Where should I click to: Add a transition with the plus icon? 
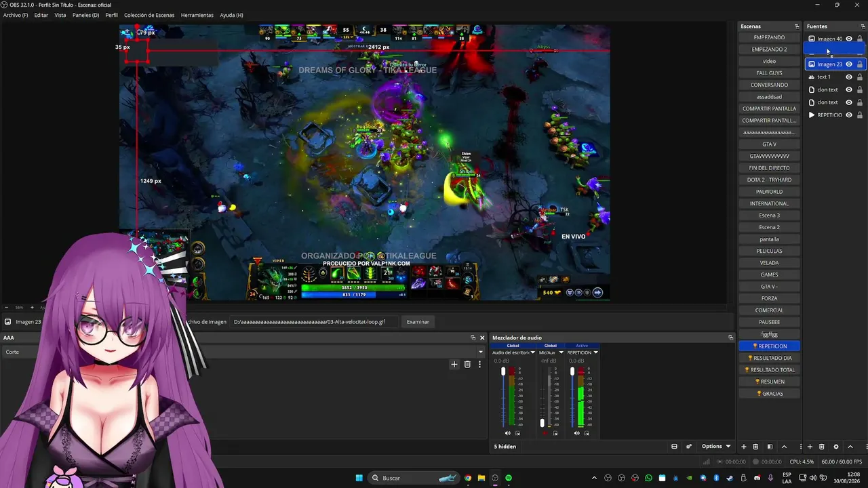coord(454,365)
